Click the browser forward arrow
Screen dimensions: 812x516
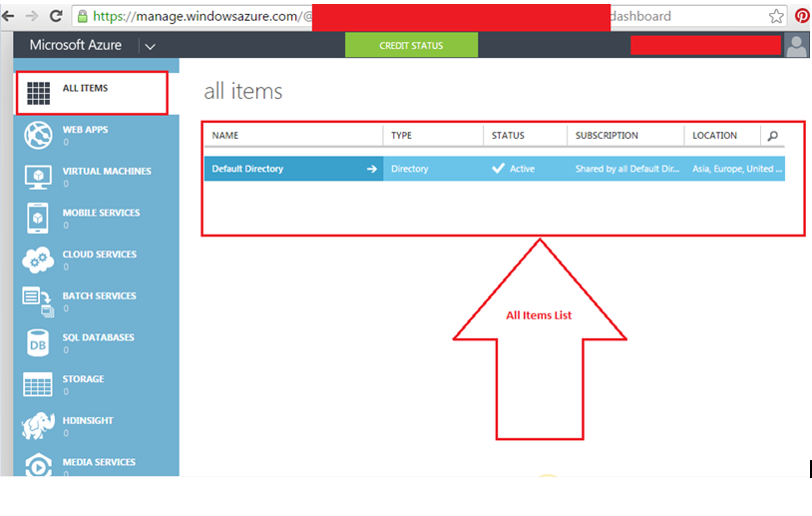click(32, 16)
